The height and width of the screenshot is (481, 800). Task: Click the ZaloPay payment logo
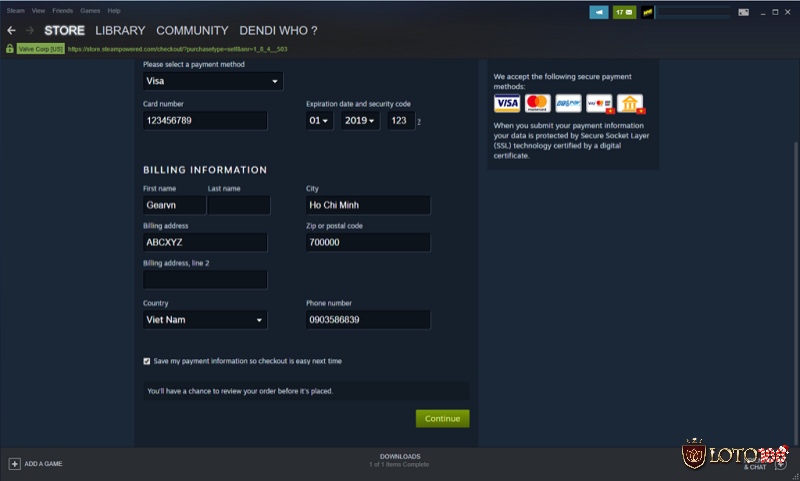click(x=568, y=103)
